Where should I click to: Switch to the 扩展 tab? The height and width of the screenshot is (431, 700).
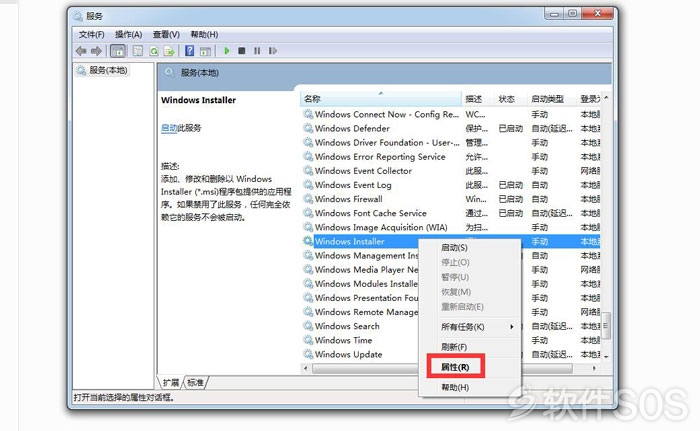171,382
